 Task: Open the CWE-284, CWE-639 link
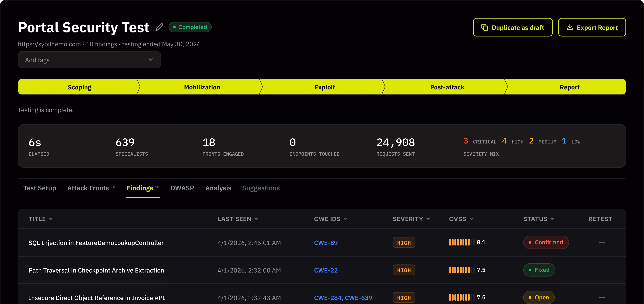coord(343,298)
